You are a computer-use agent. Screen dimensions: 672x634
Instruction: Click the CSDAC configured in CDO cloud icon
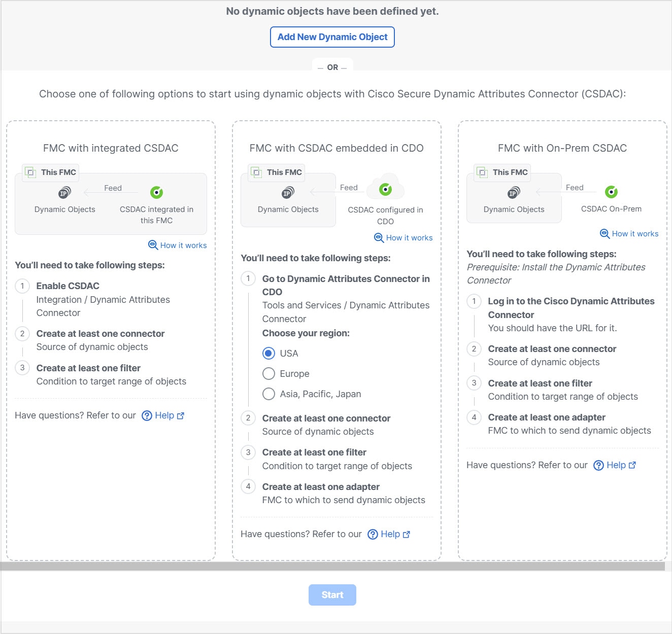click(386, 188)
